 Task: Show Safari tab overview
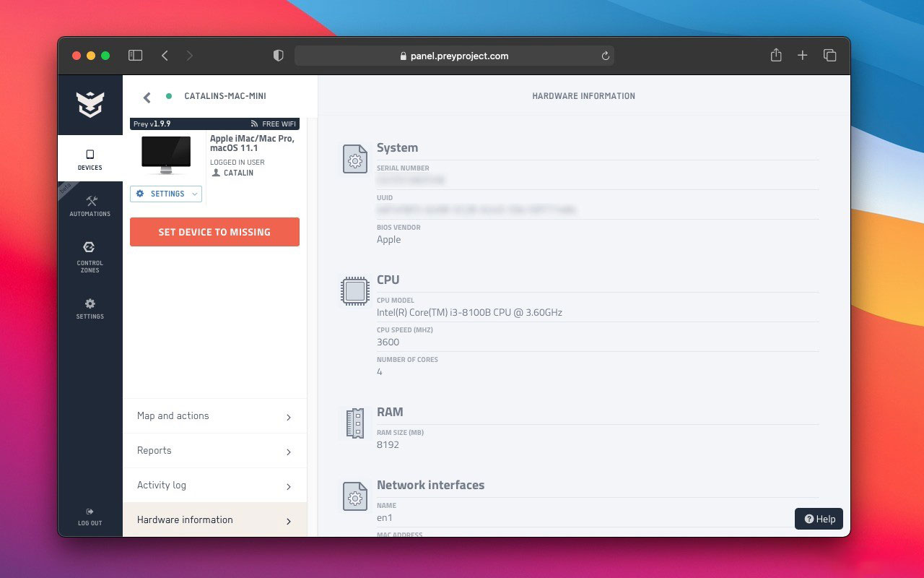click(830, 56)
